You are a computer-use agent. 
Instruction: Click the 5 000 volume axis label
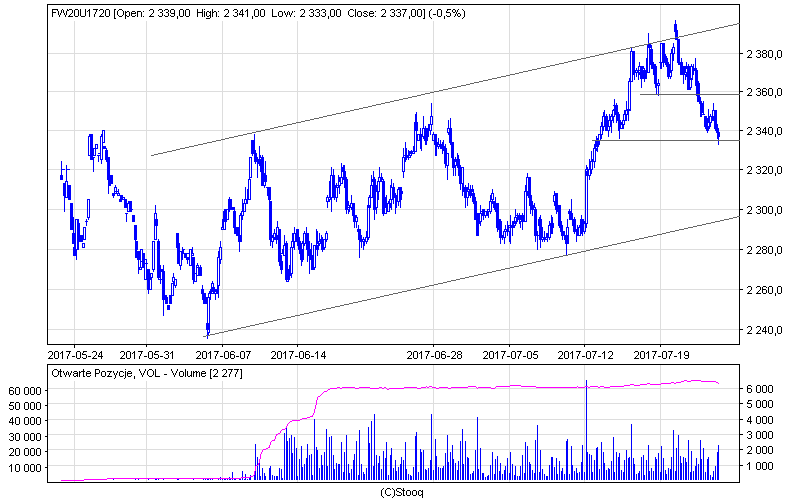pyautogui.click(x=760, y=405)
